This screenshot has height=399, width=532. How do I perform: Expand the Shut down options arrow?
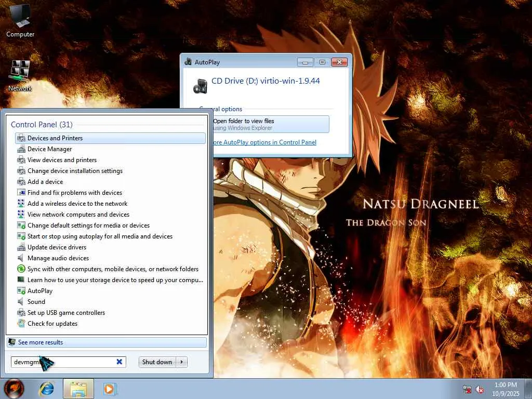coord(182,362)
